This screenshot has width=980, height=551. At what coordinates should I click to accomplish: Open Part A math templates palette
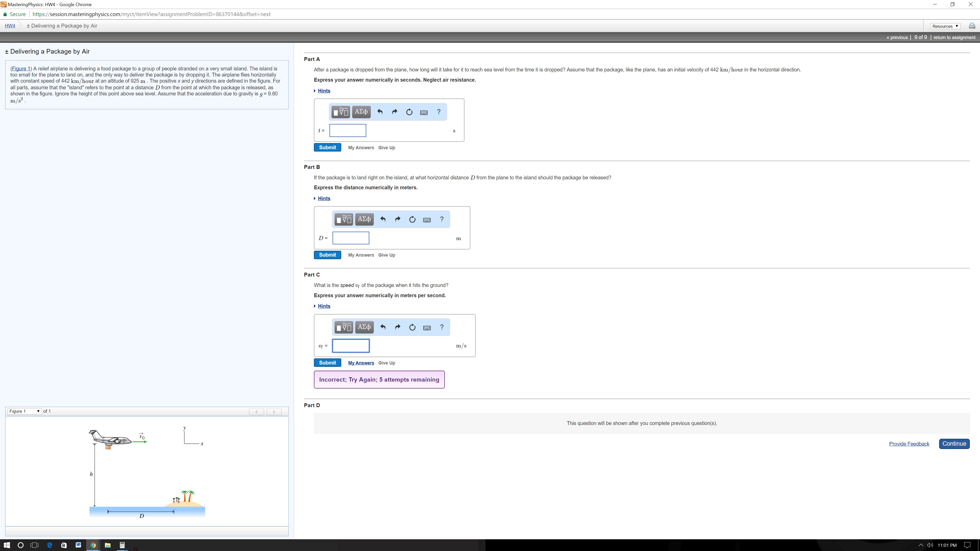340,112
